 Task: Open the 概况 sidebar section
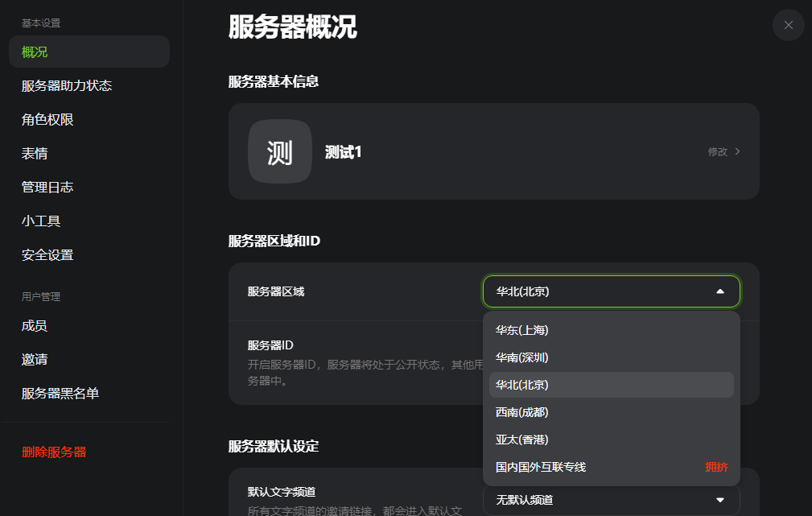[35, 52]
